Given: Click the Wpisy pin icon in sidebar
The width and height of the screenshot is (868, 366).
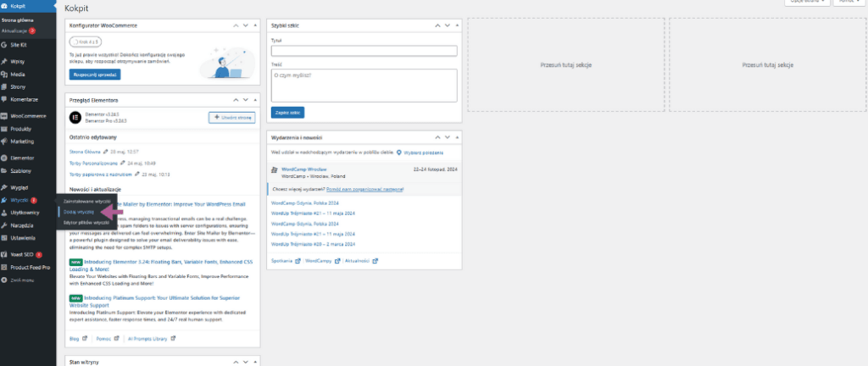Looking at the screenshot, I should [4, 61].
